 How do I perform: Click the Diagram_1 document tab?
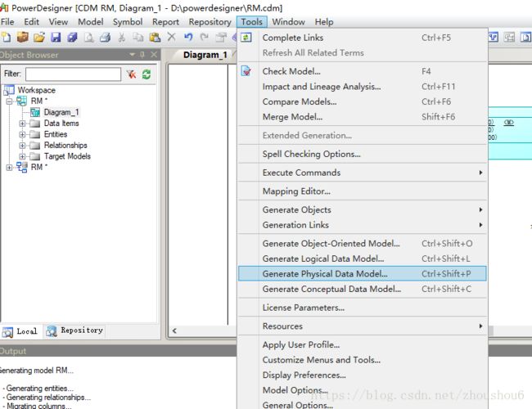click(205, 55)
